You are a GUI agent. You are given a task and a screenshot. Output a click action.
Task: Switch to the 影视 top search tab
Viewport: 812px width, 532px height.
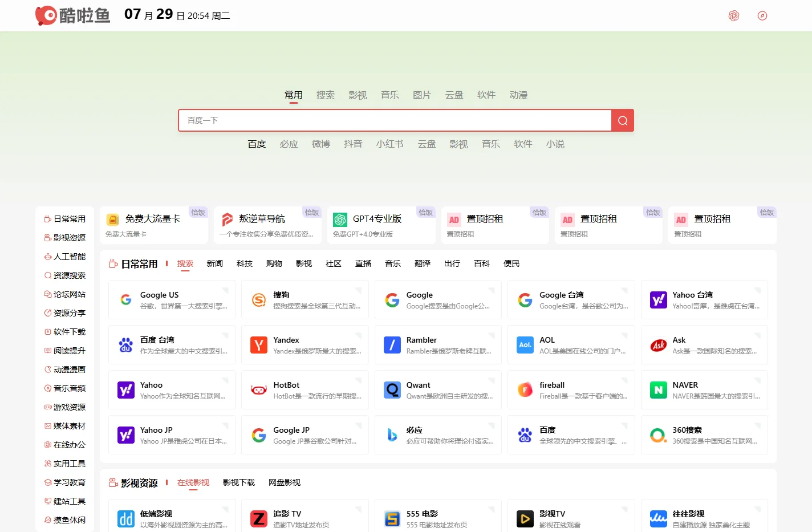click(358, 95)
